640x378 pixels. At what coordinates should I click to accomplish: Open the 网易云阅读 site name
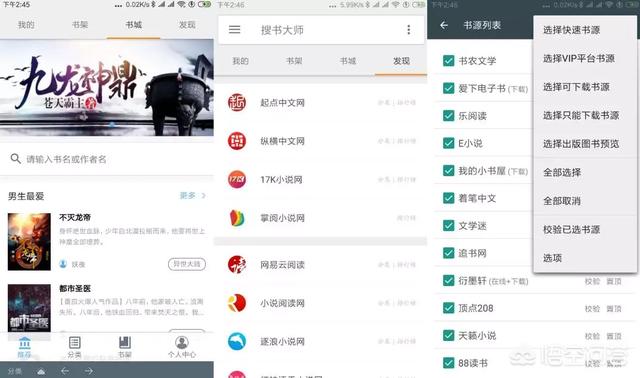coord(282,265)
